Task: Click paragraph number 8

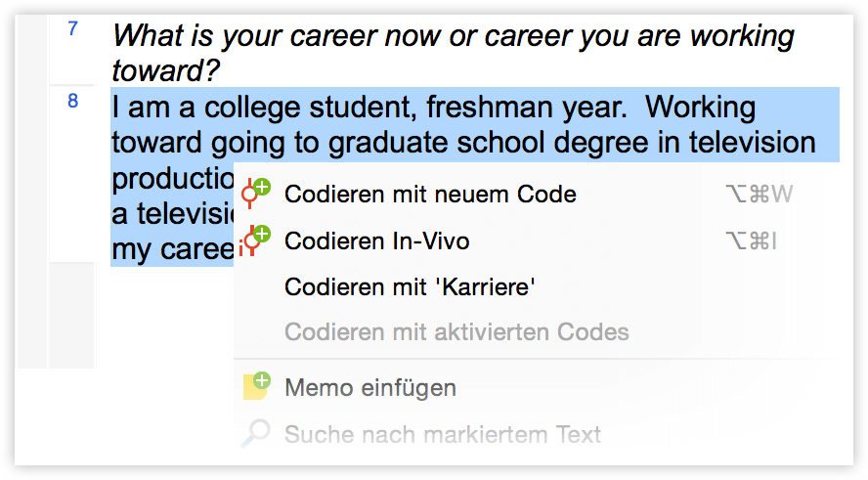Action: click(72, 101)
